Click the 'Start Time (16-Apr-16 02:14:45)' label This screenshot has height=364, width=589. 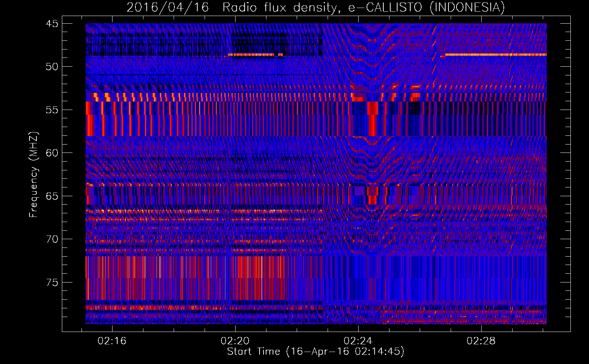tap(316, 352)
